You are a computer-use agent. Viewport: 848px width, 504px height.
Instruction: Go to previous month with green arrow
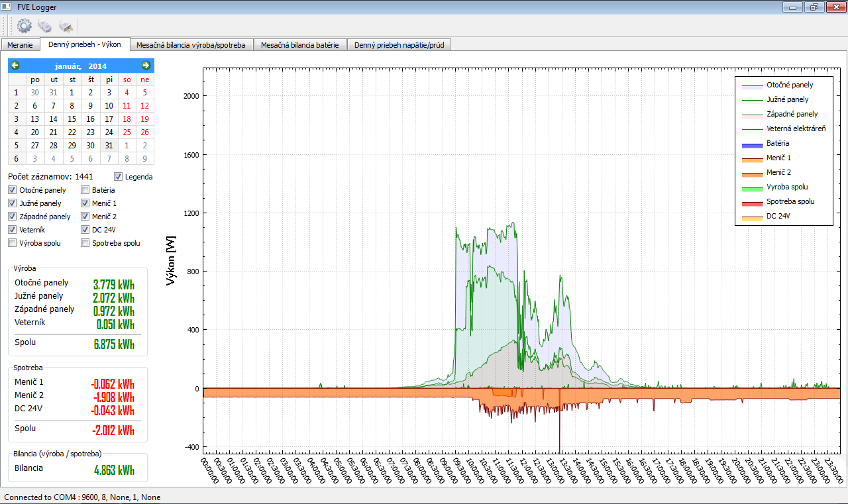(15, 66)
